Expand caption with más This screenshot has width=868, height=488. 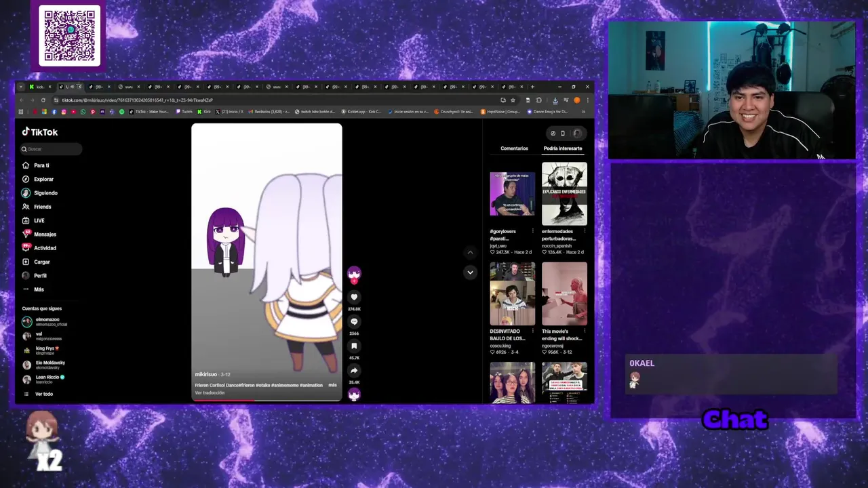(x=332, y=385)
